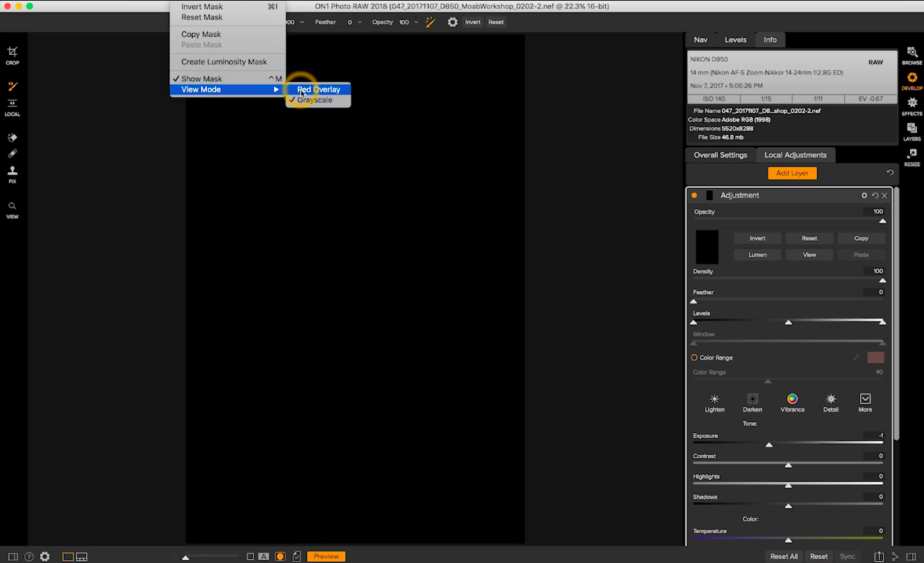Screen dimensions: 924x563
Task: Activate the View zoom tool
Action: 12,208
